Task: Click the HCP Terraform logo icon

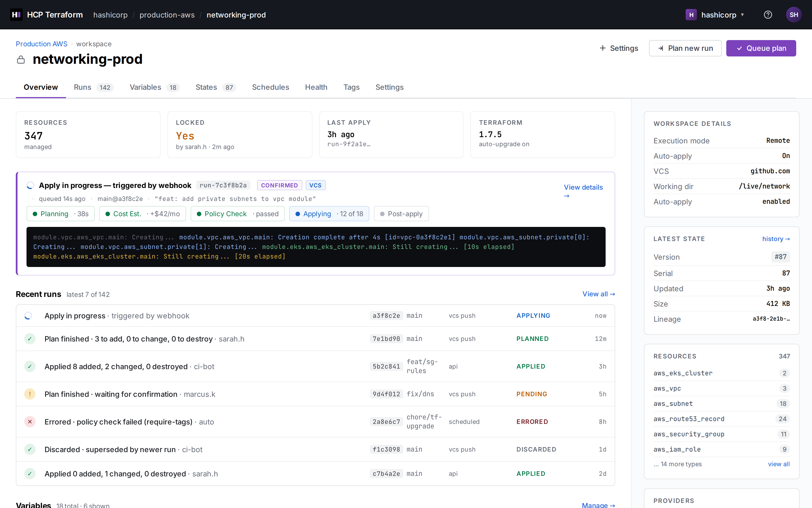Action: click(x=16, y=15)
